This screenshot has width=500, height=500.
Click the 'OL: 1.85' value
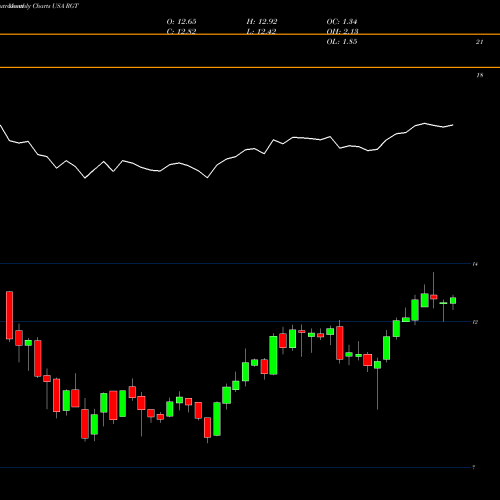click(x=342, y=42)
